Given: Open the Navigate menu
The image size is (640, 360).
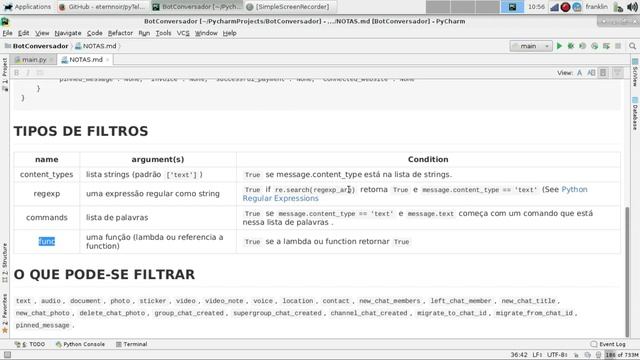Looking at the screenshot, I should tap(68, 33).
